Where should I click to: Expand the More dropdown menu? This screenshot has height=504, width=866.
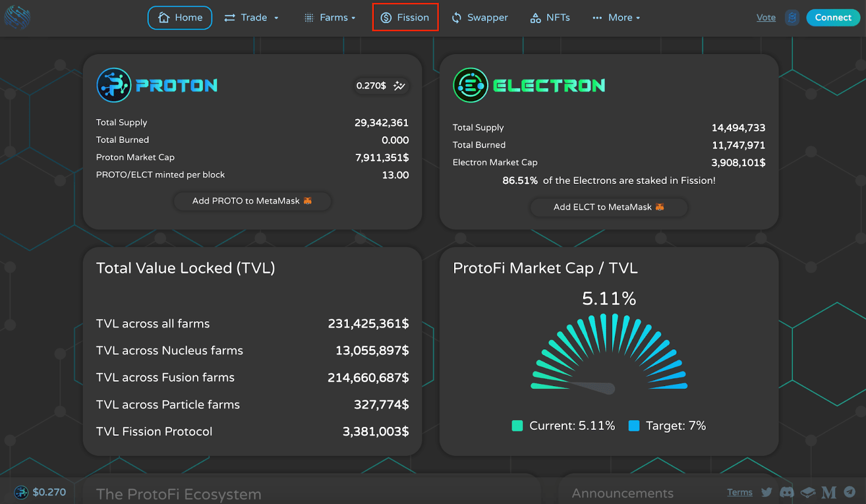click(x=616, y=18)
